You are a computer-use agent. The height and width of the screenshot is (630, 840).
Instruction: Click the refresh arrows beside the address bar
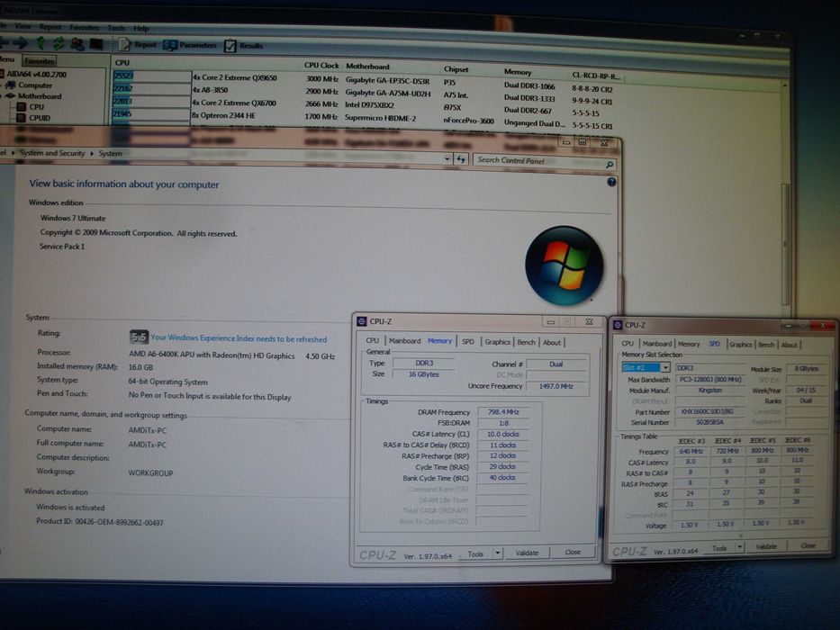[x=461, y=159]
